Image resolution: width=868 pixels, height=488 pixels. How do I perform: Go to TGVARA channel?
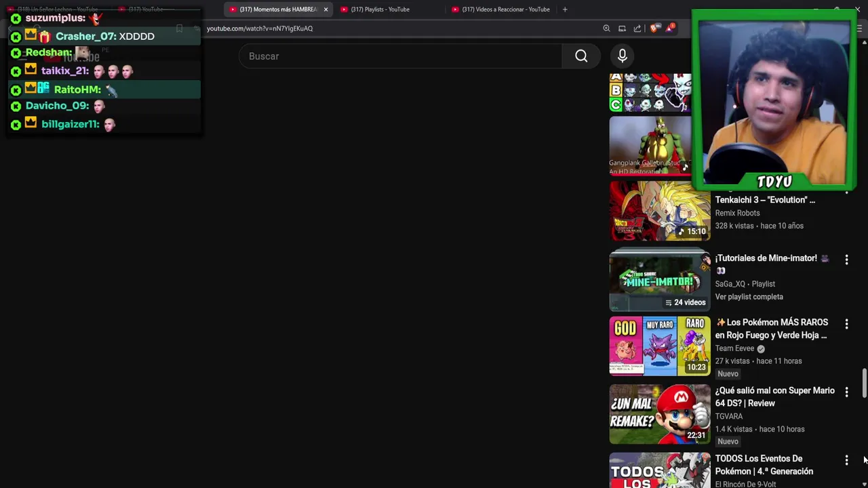[729, 416]
